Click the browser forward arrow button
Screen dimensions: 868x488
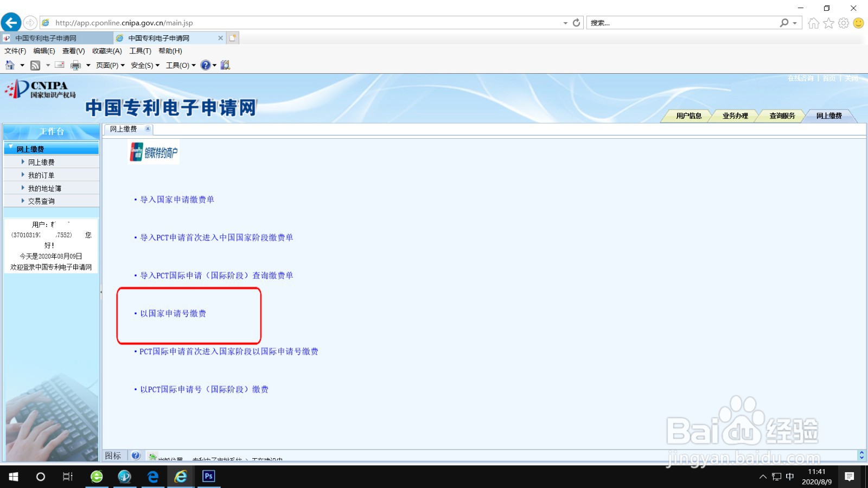click(30, 23)
